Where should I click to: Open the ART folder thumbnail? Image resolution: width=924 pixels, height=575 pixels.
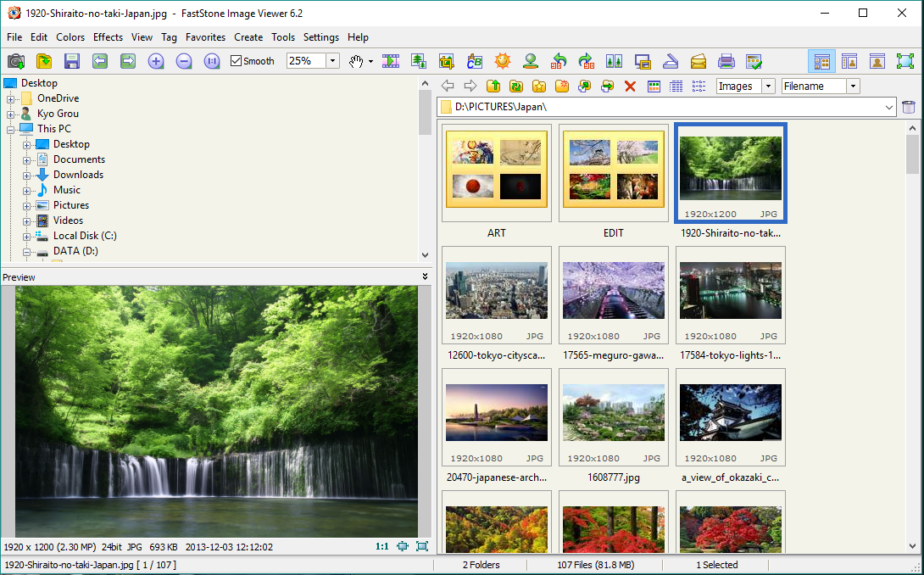(x=497, y=173)
